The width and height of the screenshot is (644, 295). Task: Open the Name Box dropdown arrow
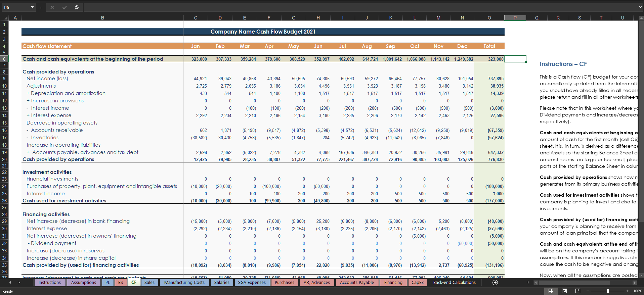[x=32, y=7]
